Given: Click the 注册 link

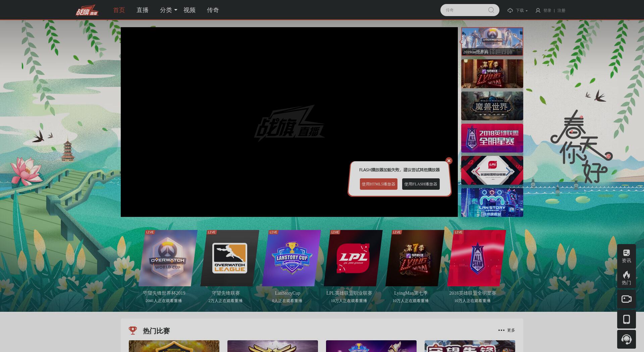Looking at the screenshot, I should (x=561, y=10).
